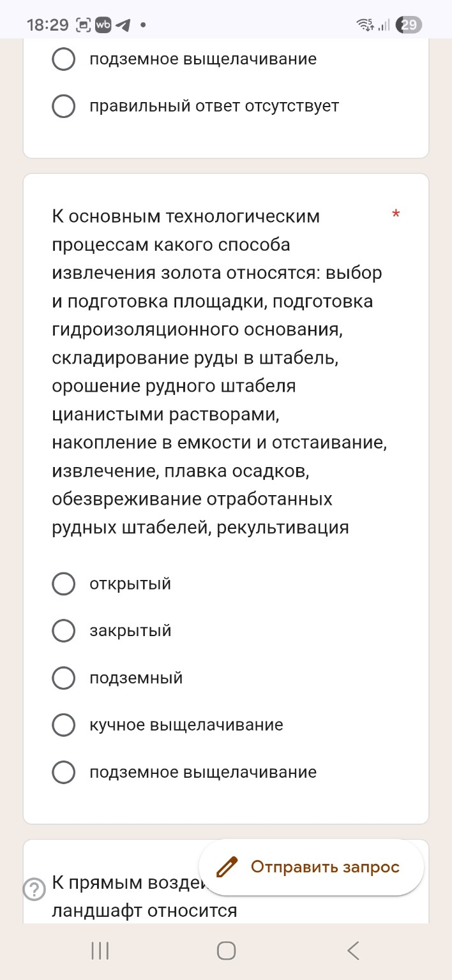The height and width of the screenshot is (980, 452).
Task: Select подземное выщелачивание in the top question
Action: [63, 59]
